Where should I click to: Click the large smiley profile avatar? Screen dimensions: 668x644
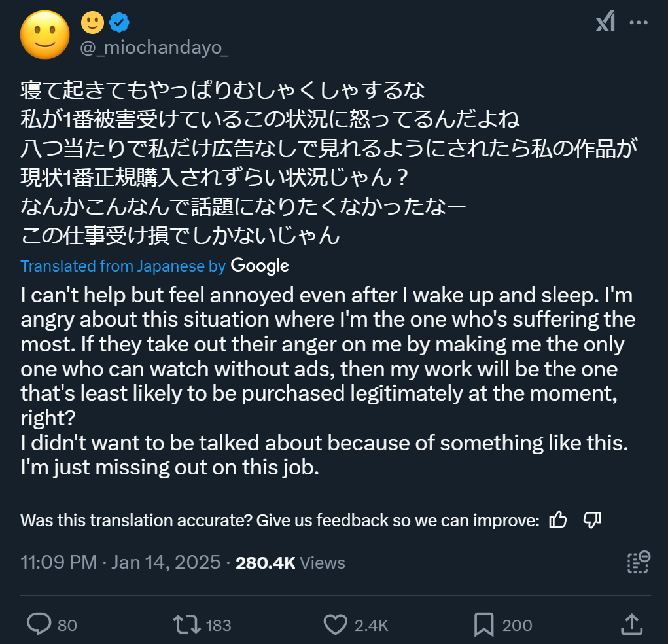click(45, 35)
